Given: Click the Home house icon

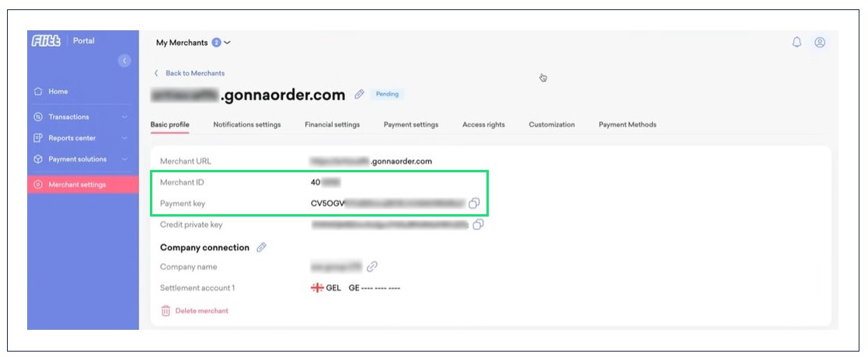Looking at the screenshot, I should [x=37, y=91].
